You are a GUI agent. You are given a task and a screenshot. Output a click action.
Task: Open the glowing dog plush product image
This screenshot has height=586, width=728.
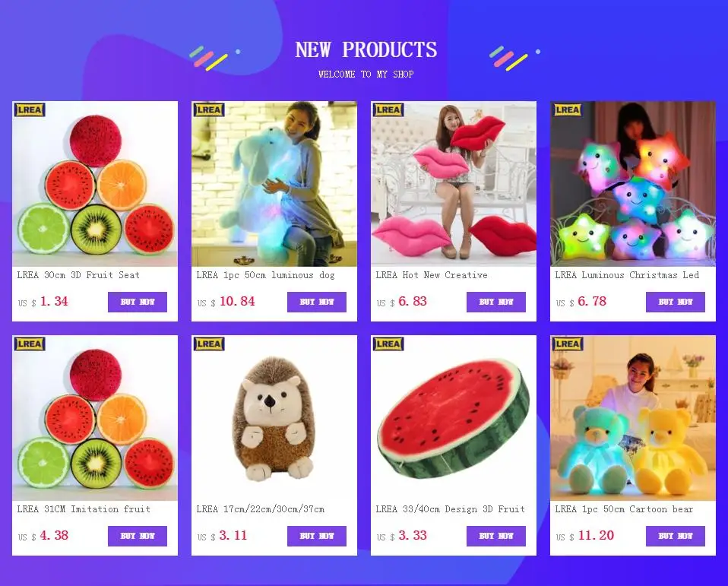pyautogui.click(x=274, y=184)
